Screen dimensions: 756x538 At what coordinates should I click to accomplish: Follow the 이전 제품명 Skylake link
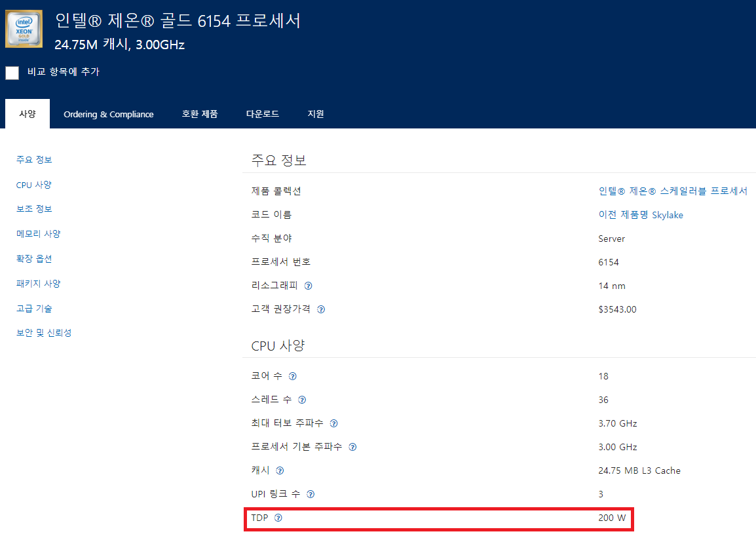[641, 215]
